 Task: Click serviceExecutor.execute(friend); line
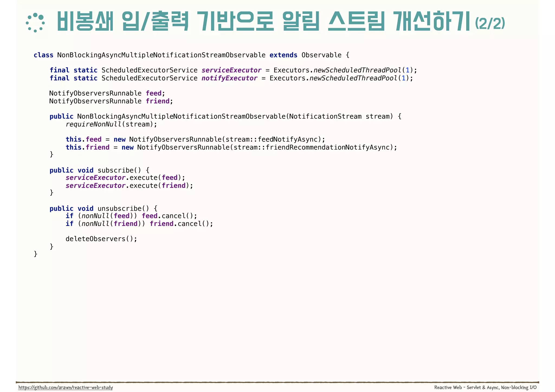[x=129, y=186]
